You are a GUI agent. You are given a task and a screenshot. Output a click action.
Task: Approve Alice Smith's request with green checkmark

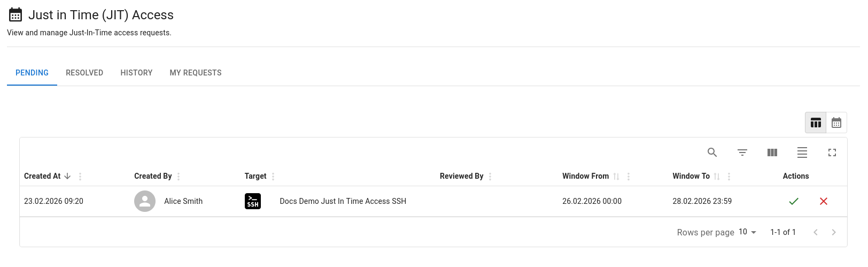pos(794,201)
